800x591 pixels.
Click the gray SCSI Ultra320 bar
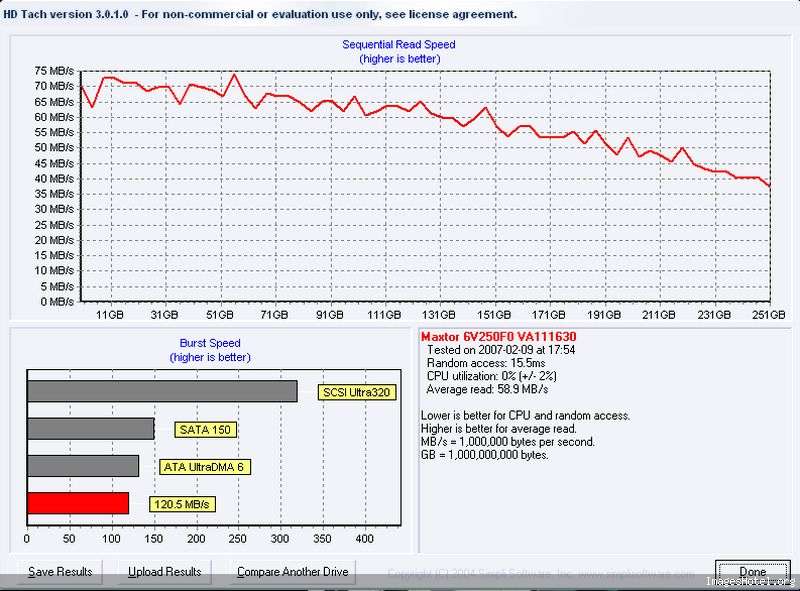tap(162, 391)
